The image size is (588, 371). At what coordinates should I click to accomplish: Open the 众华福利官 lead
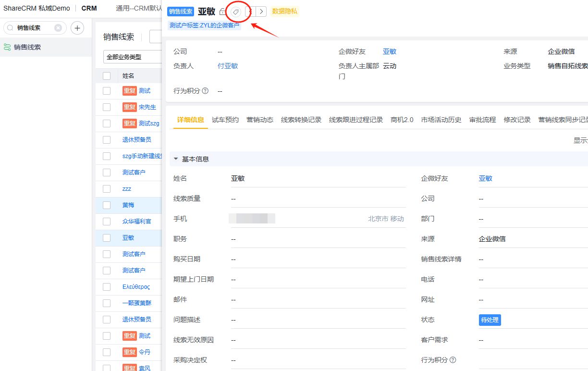(137, 222)
